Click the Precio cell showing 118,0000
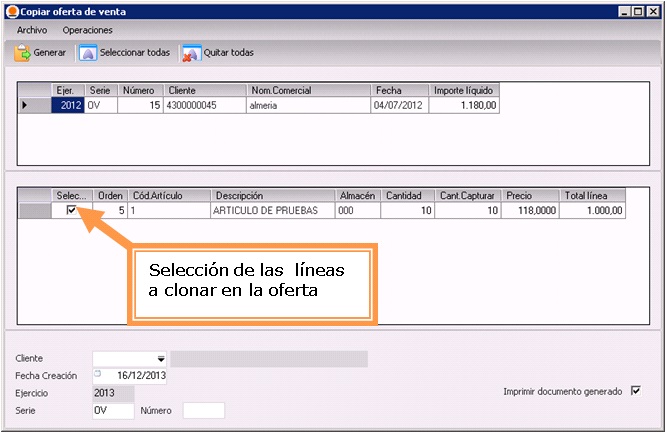The width and height of the screenshot is (667, 434). 530,211
